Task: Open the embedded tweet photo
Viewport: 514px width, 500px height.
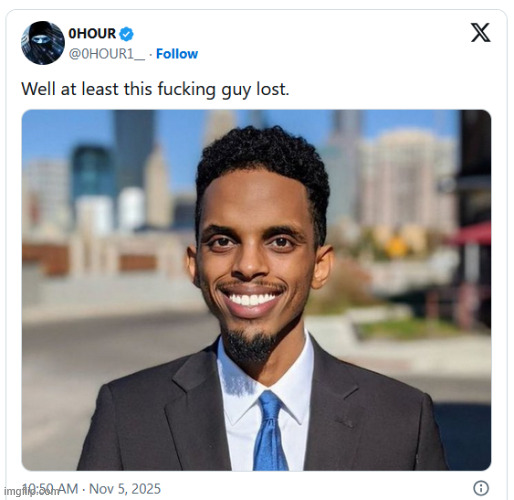Action: (256, 290)
